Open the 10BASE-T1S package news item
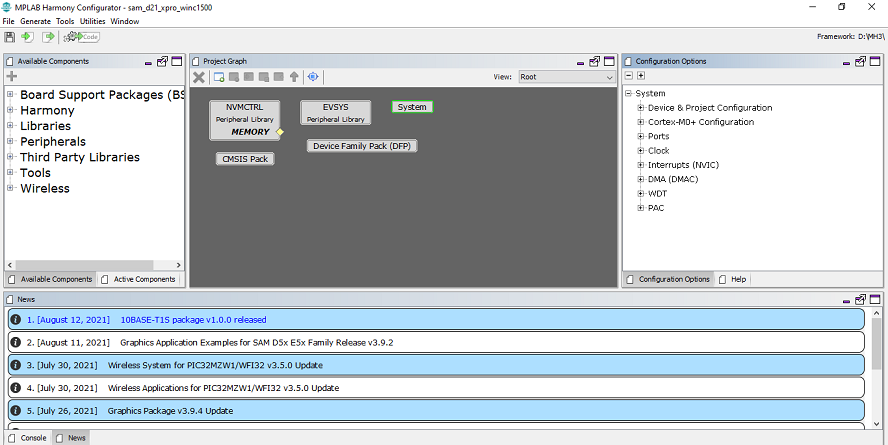Screen dimensions: 888x445 [x=193, y=320]
